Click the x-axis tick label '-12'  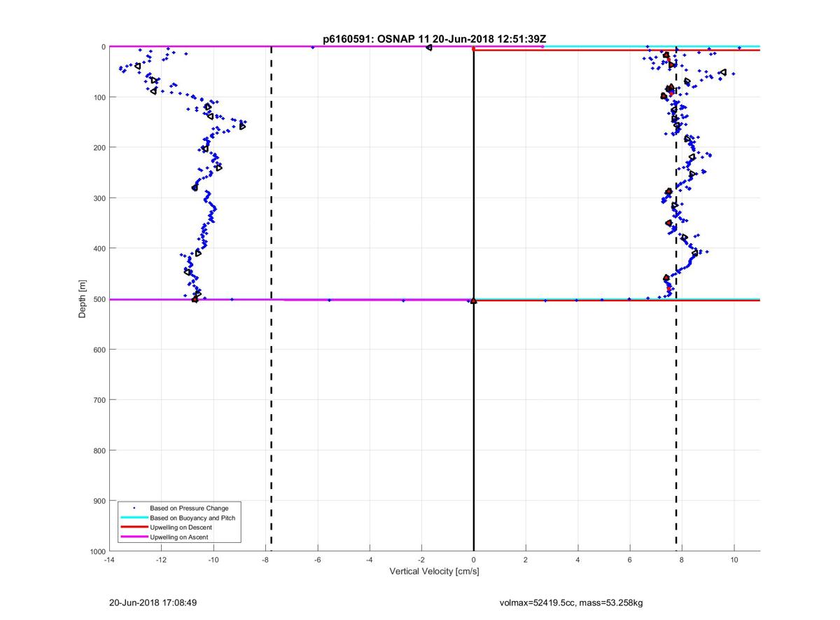click(x=161, y=560)
